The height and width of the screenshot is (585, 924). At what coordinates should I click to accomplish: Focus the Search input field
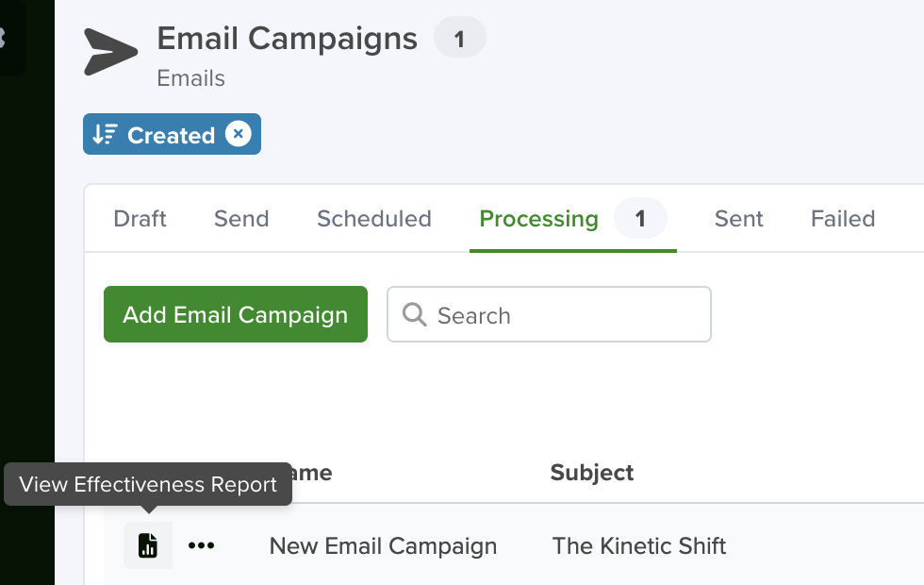[549, 314]
